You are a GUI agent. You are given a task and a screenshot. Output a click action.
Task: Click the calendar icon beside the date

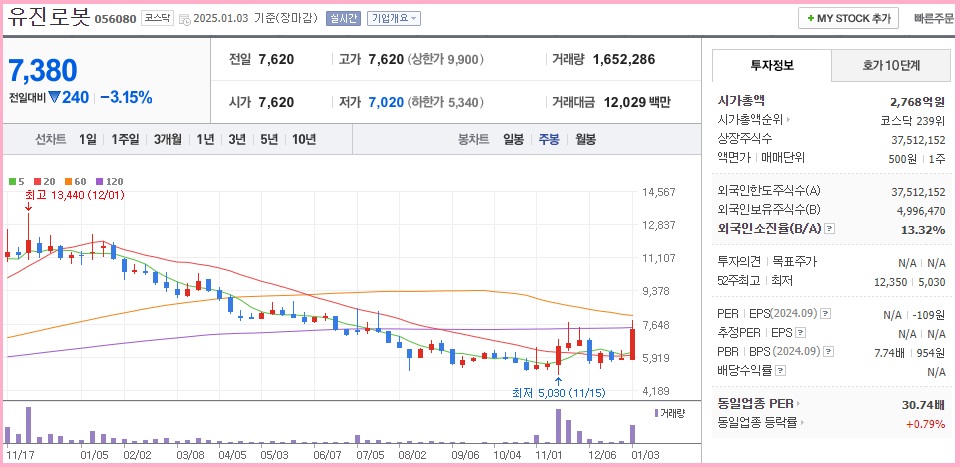coord(184,19)
